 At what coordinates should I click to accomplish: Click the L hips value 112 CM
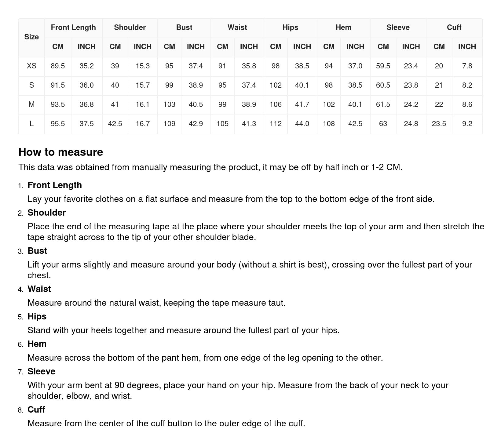click(276, 124)
